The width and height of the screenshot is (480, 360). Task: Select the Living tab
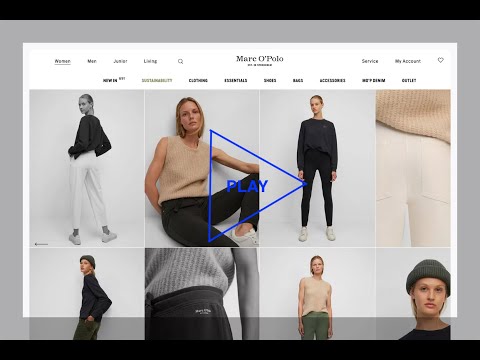(150, 61)
